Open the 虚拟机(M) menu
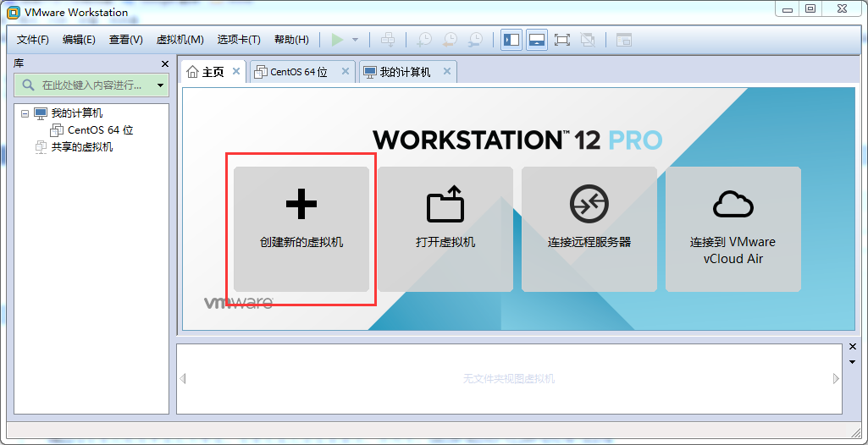 [180, 40]
